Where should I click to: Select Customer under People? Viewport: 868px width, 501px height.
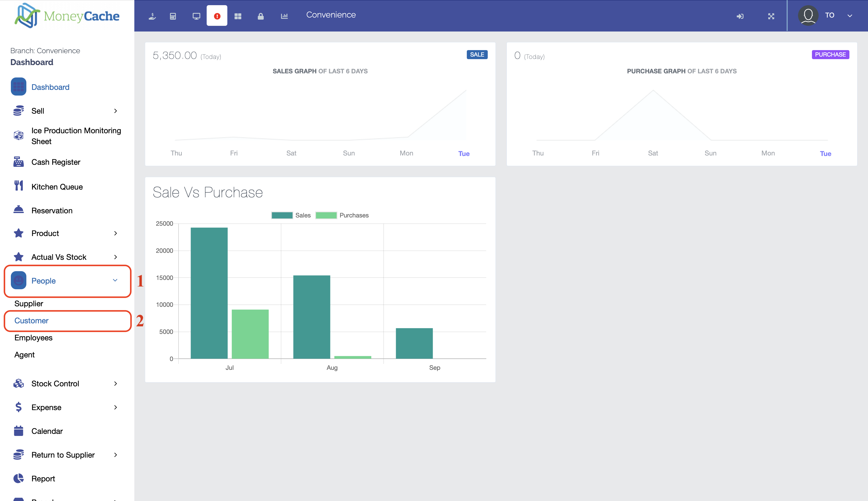(31, 320)
